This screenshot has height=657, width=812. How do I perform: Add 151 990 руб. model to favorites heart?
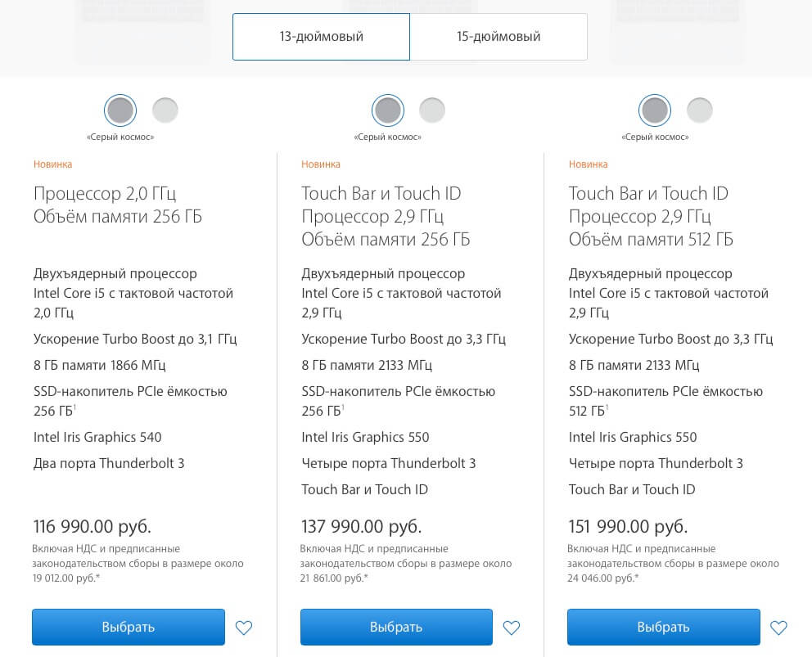click(x=779, y=628)
